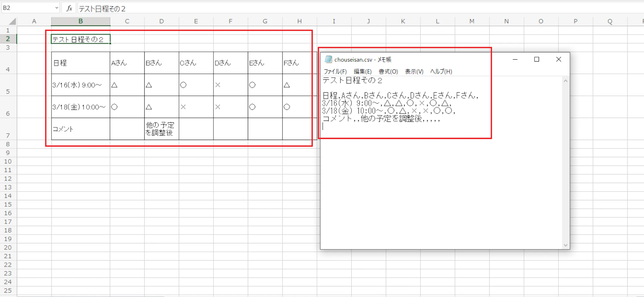
Task: Expand the Name Box dropdown arrow
Action: point(57,8)
